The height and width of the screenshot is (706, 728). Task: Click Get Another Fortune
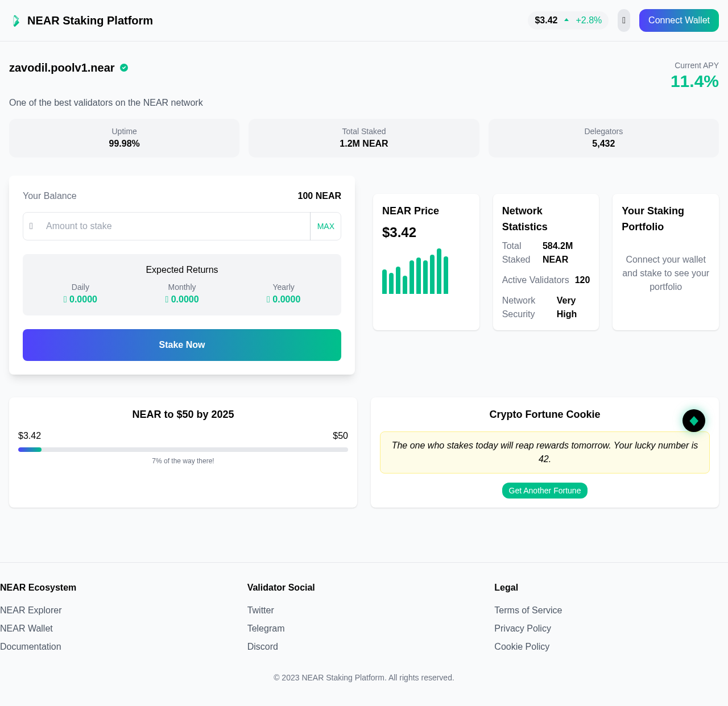click(544, 491)
